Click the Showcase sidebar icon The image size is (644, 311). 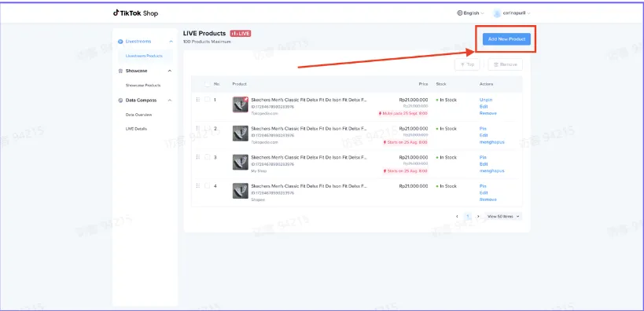point(120,71)
